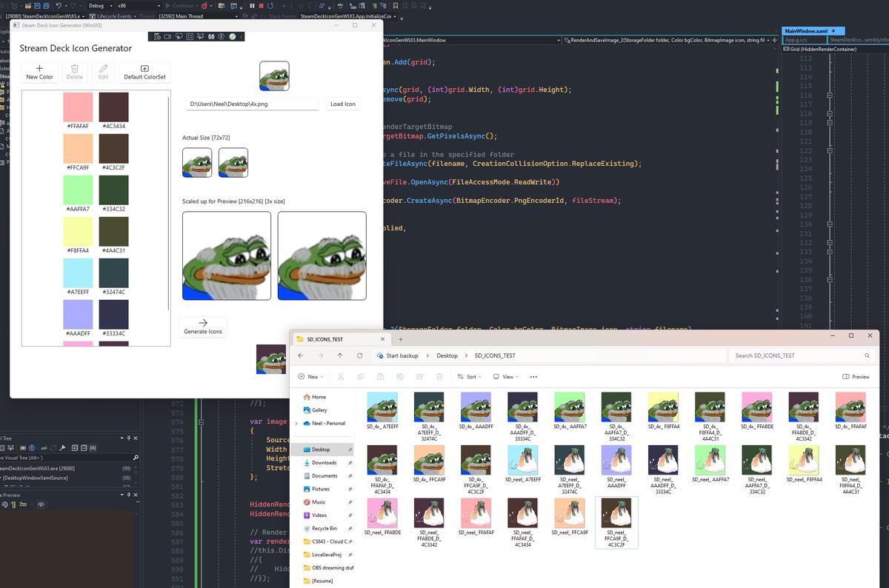Switch to the App.g.i.cs tab
Image resolution: width=889 pixels, height=588 pixels.
click(x=805, y=39)
